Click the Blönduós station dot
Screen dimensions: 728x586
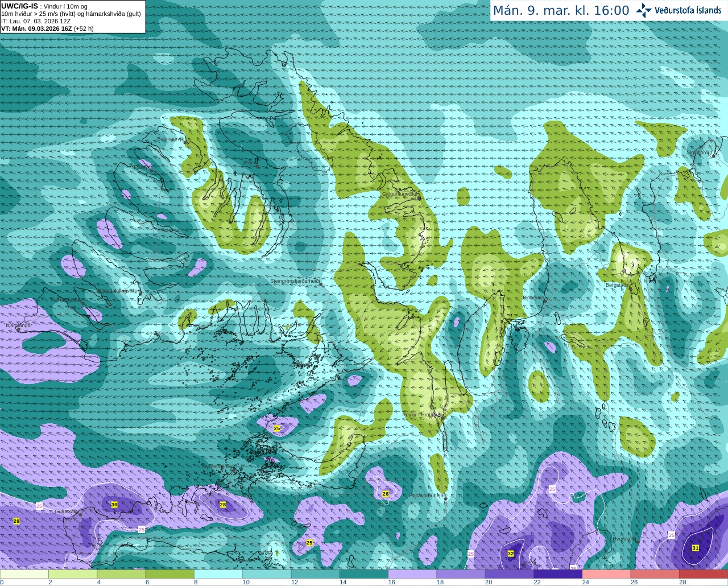click(545, 300)
